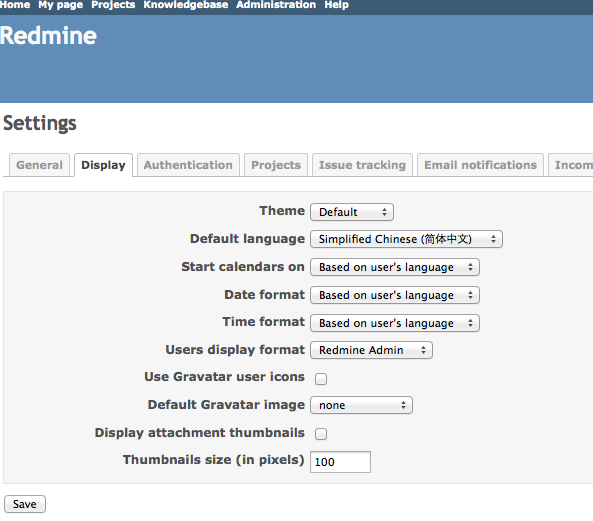Go to Administration
593x521 pixels.
(x=276, y=5)
